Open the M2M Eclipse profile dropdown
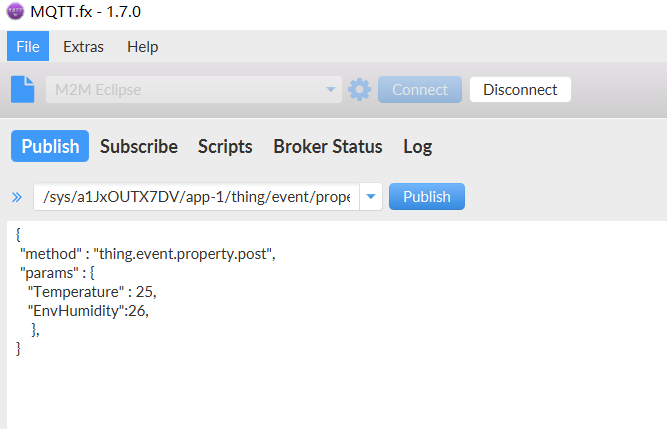 pos(193,89)
